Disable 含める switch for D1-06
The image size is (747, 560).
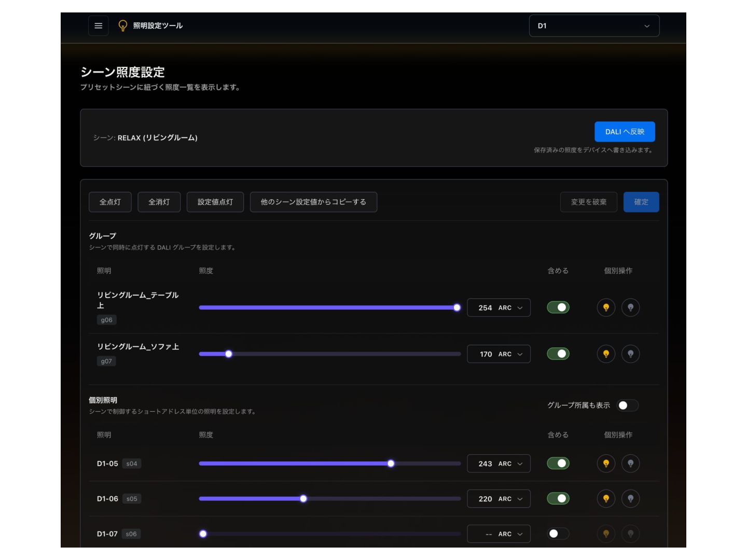558,499
